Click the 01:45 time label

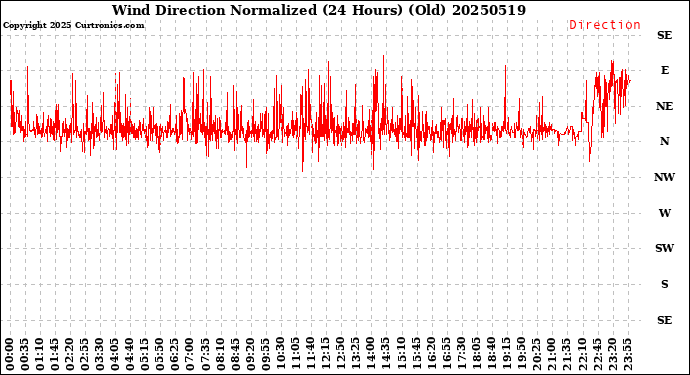tap(55, 355)
